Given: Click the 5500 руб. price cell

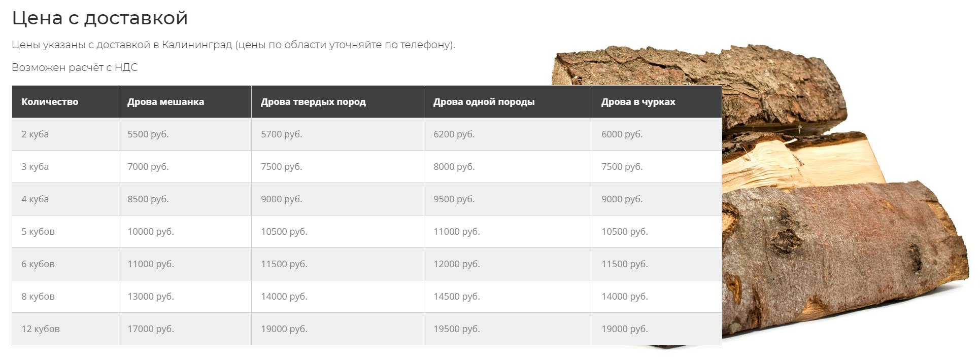Looking at the screenshot, I should (x=185, y=134).
